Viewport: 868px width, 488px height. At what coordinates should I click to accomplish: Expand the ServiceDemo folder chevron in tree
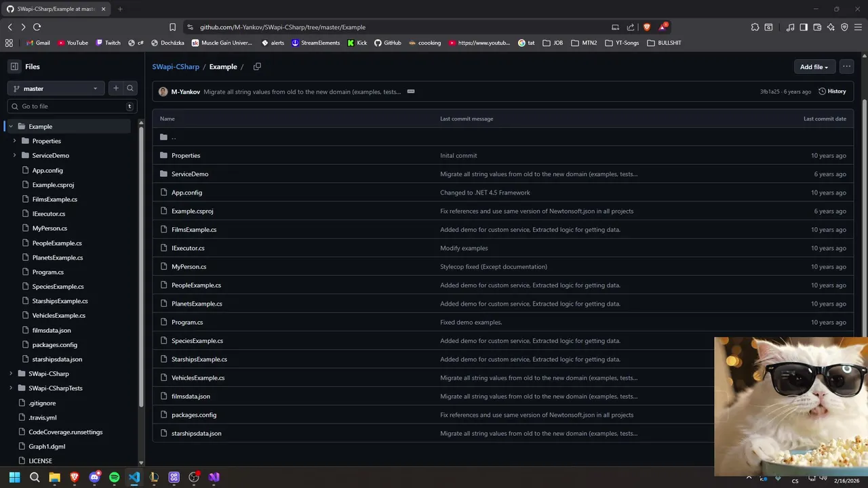point(14,155)
